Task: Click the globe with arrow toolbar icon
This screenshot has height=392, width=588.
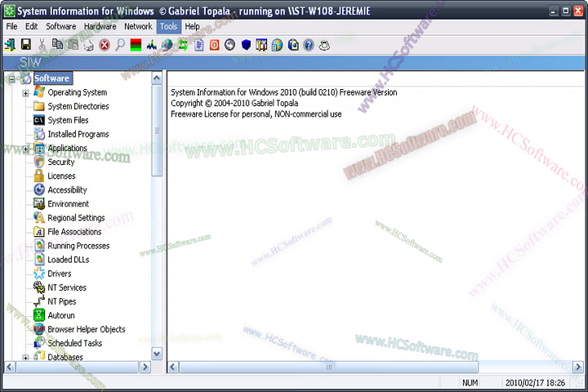Action: point(167,45)
